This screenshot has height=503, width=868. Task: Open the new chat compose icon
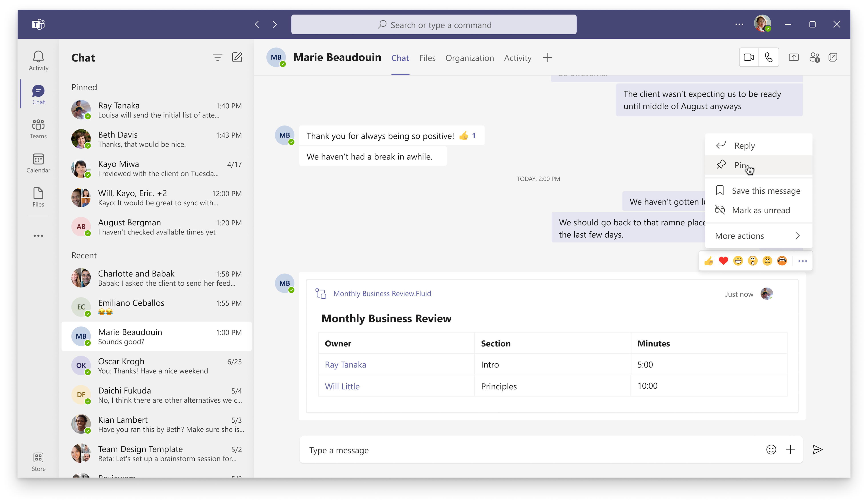coord(237,57)
